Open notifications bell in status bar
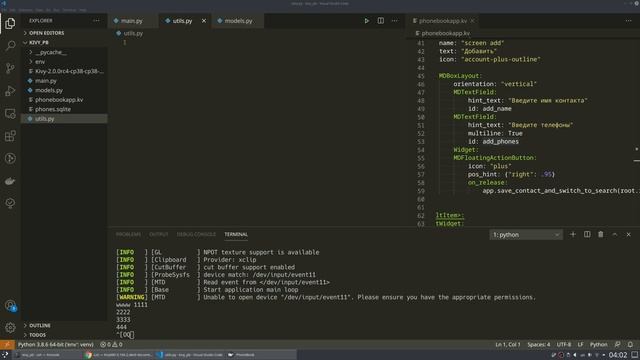 click(x=630, y=344)
